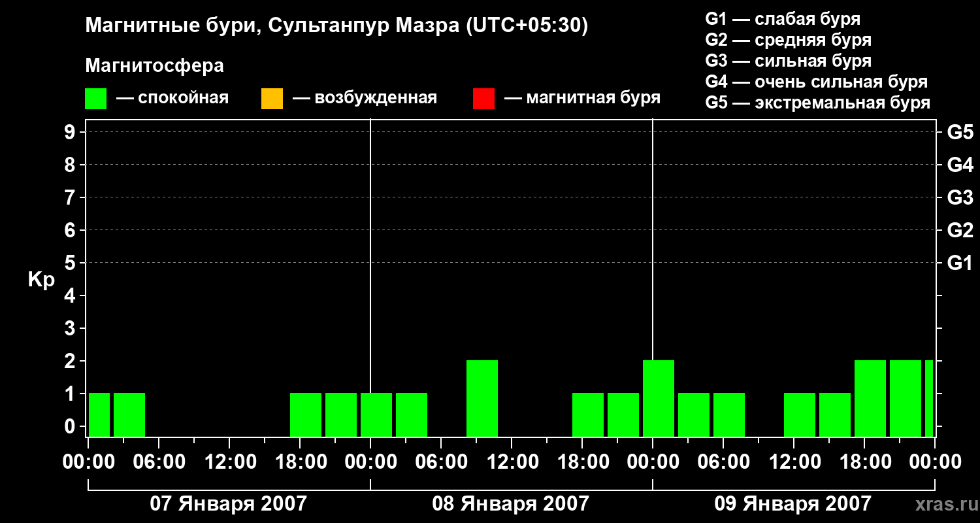The image size is (980, 523).
Task: Click the "06:00" time label for 07 Января
Action: coord(159,462)
